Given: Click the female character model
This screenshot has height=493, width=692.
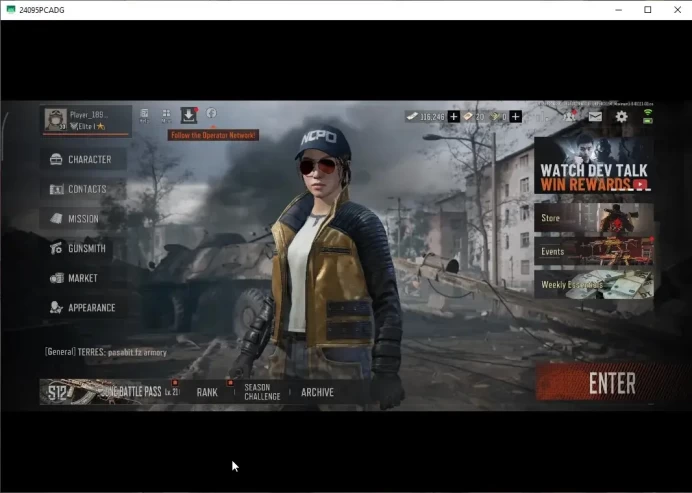Looking at the screenshot, I should pos(329,265).
